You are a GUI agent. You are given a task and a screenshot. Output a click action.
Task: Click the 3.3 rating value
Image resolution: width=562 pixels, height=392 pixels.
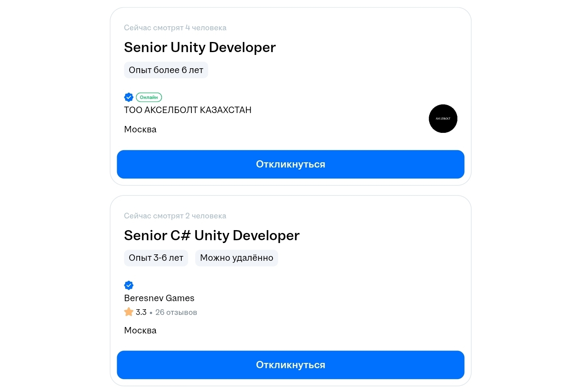(141, 312)
